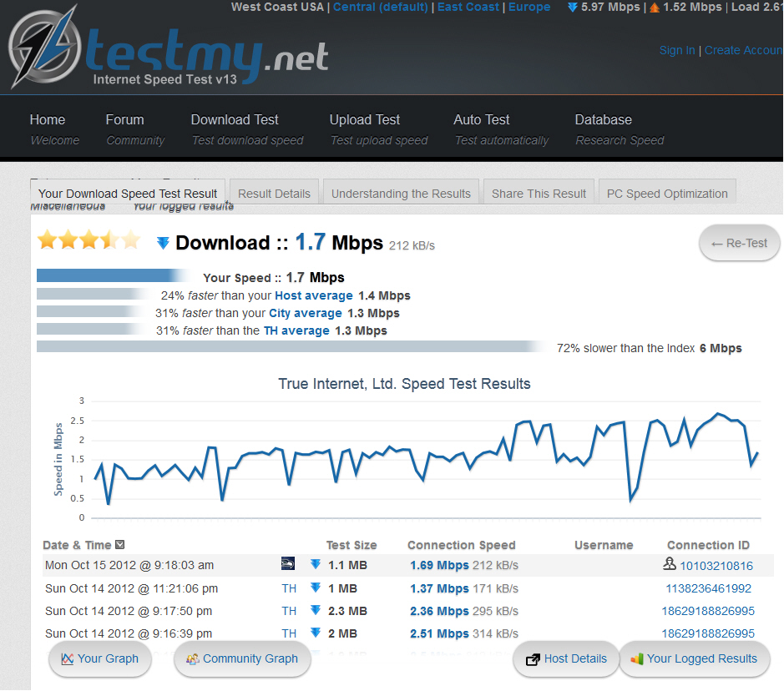Click the City average link

(305, 313)
